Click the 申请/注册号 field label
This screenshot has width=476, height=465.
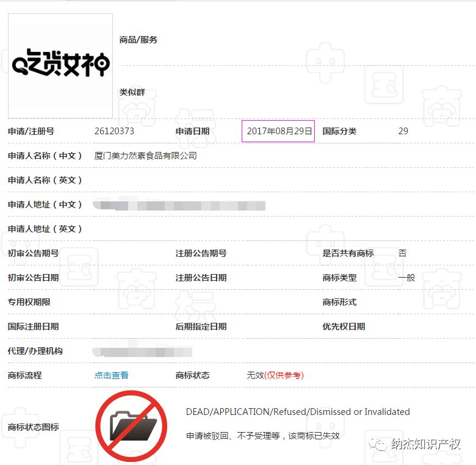pyautogui.click(x=31, y=131)
